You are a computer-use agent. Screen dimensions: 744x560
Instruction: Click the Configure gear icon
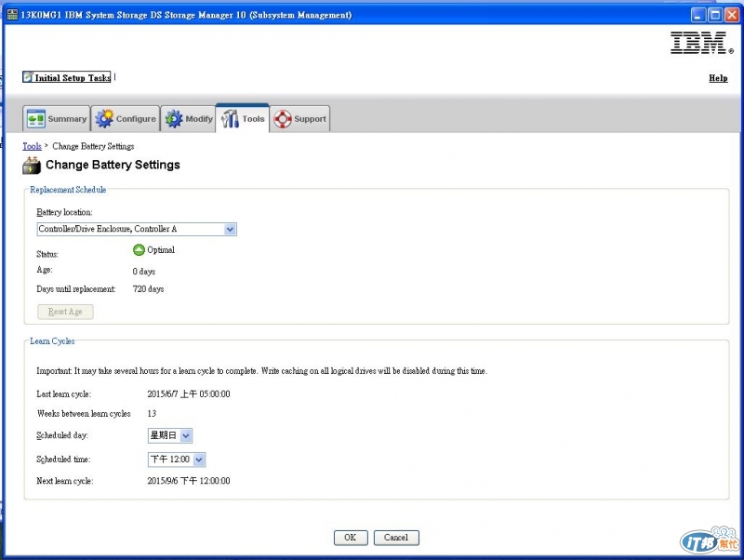point(104,119)
